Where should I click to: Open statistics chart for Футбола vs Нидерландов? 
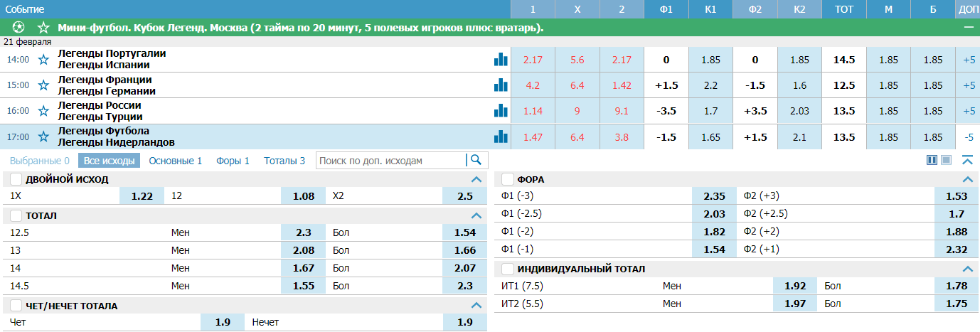[501, 136]
